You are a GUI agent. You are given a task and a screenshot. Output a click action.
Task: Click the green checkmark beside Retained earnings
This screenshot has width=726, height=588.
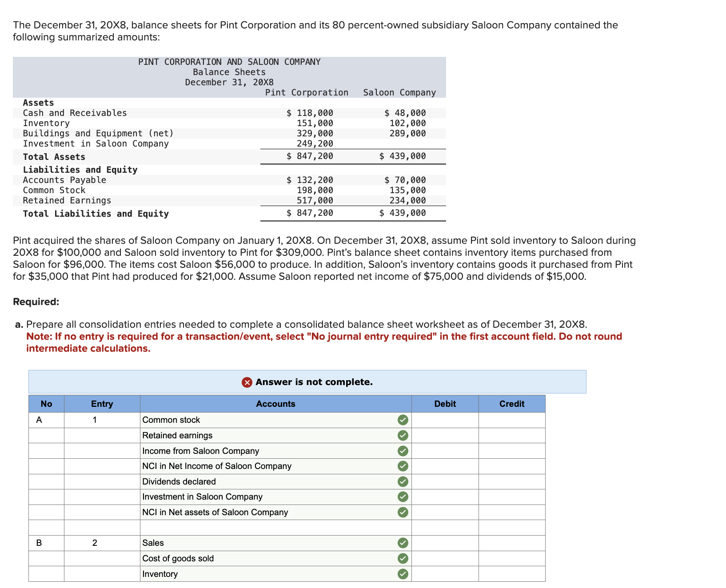click(403, 435)
